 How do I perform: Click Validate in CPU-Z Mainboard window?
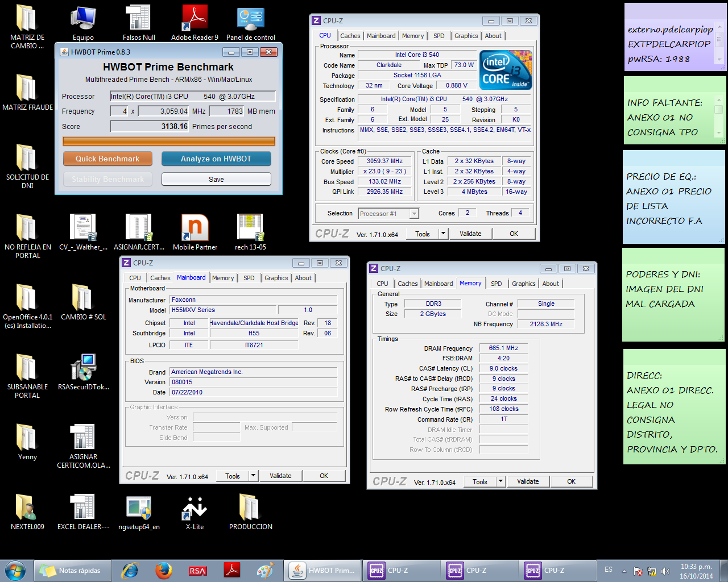pyautogui.click(x=280, y=476)
